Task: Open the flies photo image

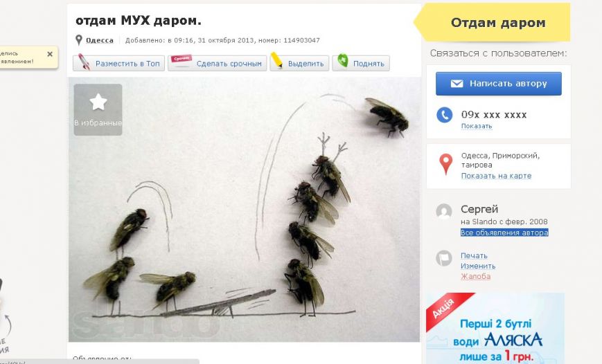Action: [244, 210]
